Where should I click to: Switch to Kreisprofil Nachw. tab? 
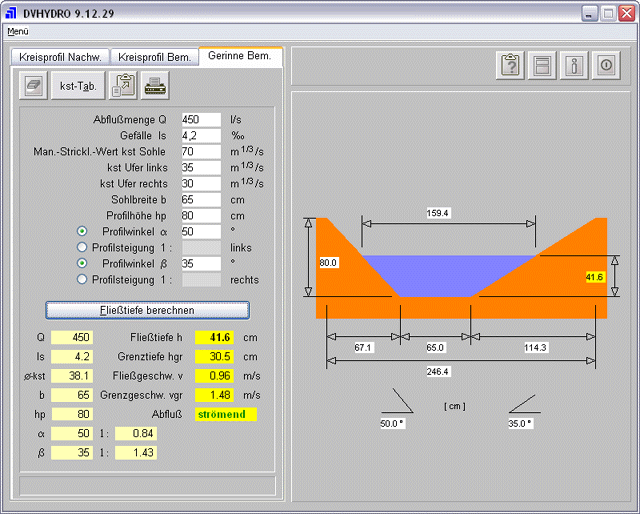(x=60, y=57)
